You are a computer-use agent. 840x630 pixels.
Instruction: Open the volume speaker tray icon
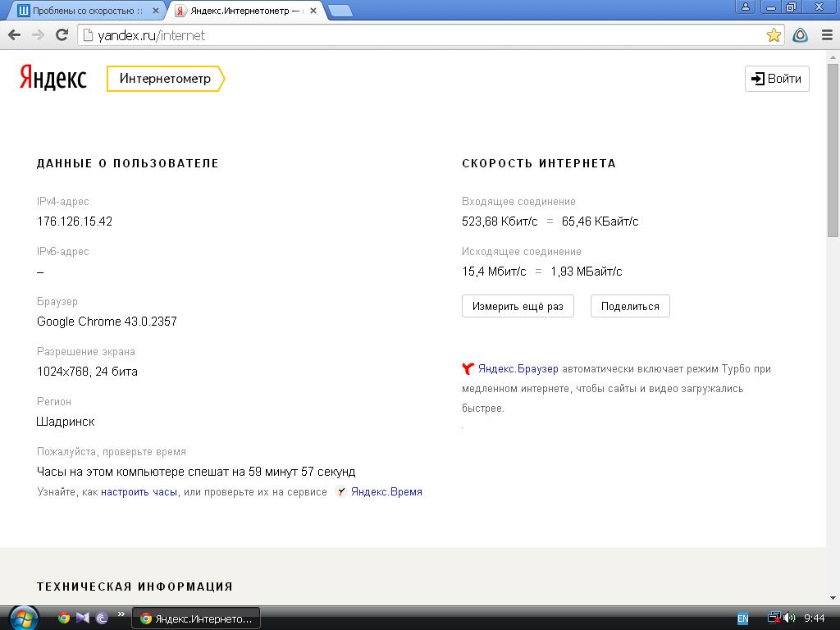click(x=789, y=619)
